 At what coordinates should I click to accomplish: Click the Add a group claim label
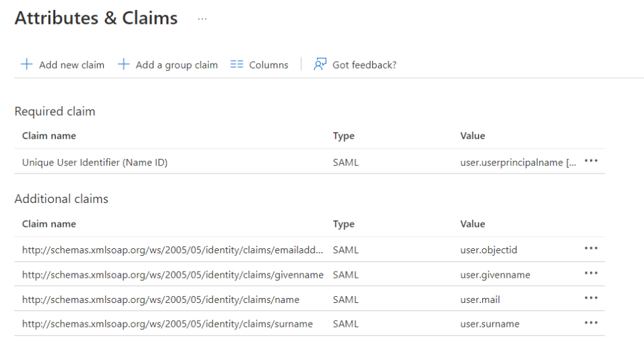coord(177,65)
